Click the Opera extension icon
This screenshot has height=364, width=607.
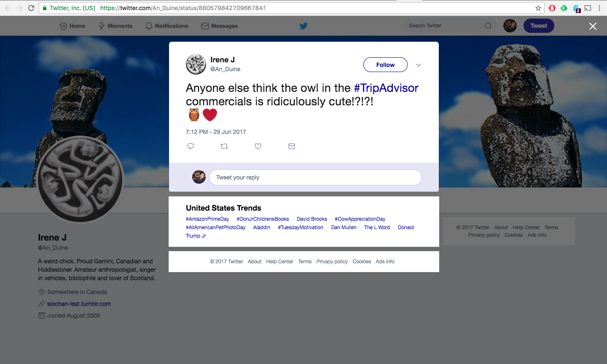tap(552, 8)
